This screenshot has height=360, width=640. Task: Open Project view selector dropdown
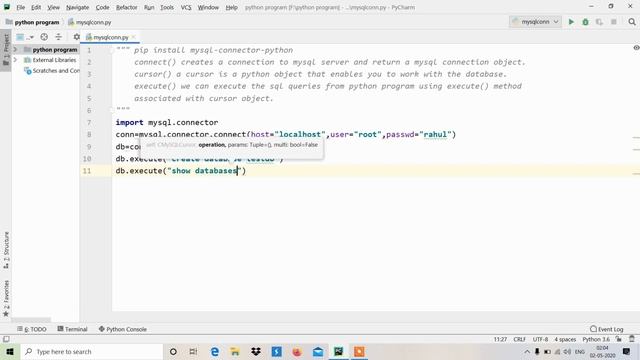click(x=25, y=37)
